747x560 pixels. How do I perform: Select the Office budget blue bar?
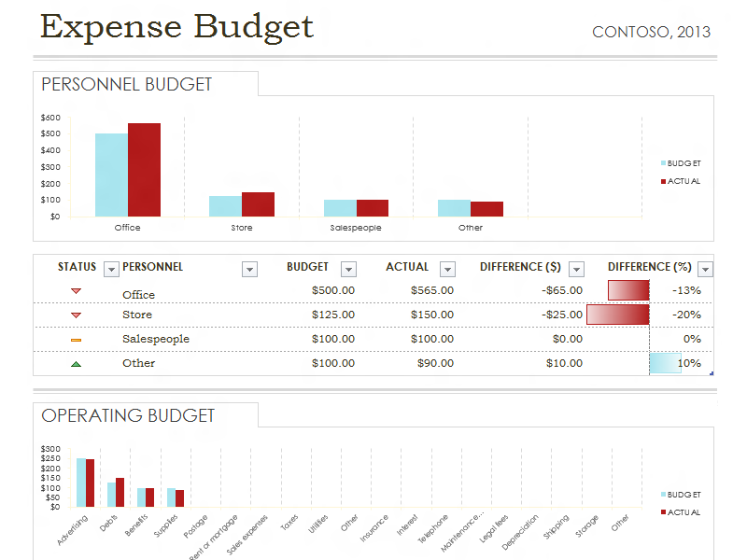(111, 175)
